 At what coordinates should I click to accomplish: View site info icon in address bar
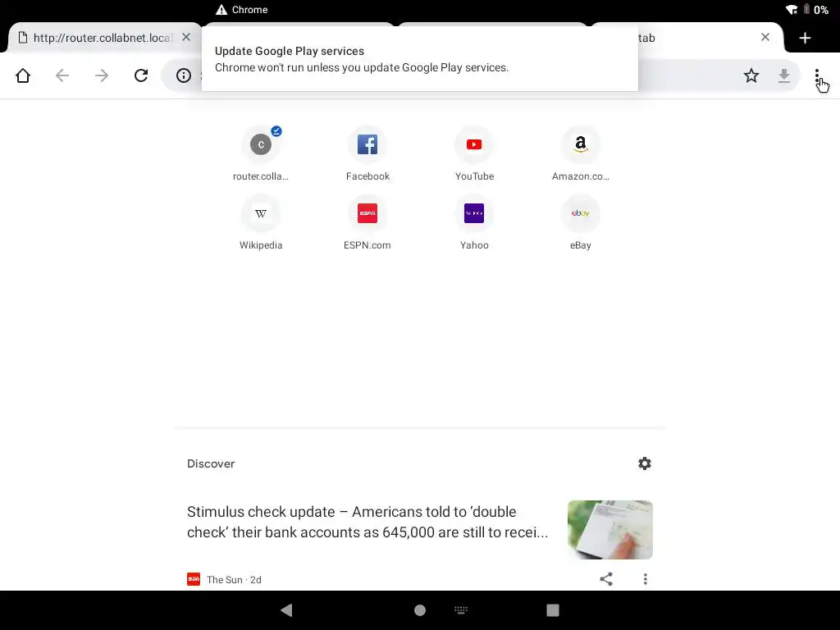[184, 75]
